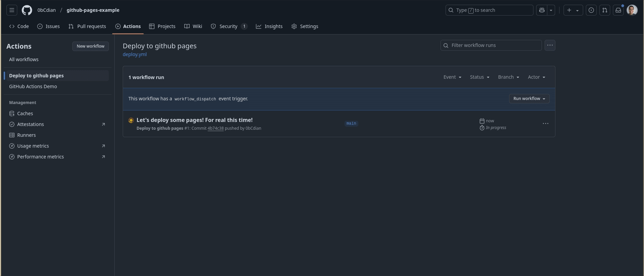The image size is (644, 276).
Task: Open the workflow run's three-dot menu
Action: [x=546, y=124]
